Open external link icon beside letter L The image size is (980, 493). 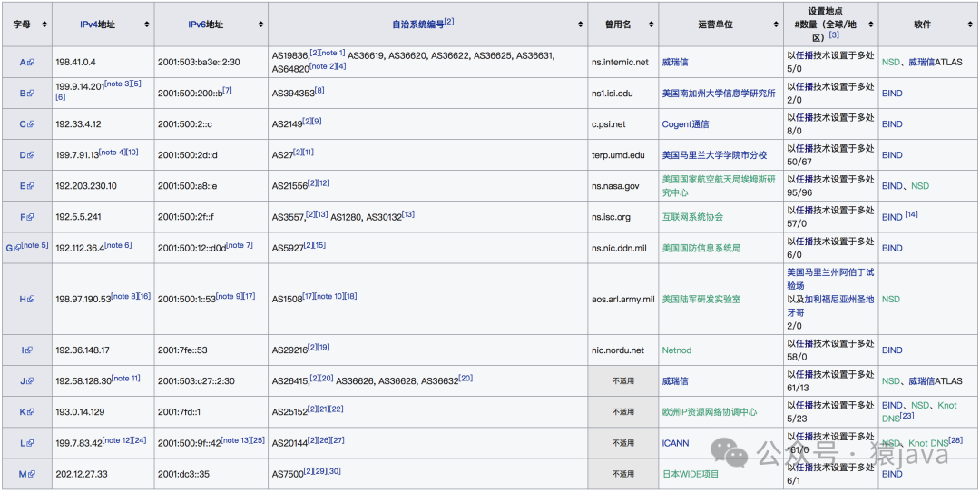30,443
